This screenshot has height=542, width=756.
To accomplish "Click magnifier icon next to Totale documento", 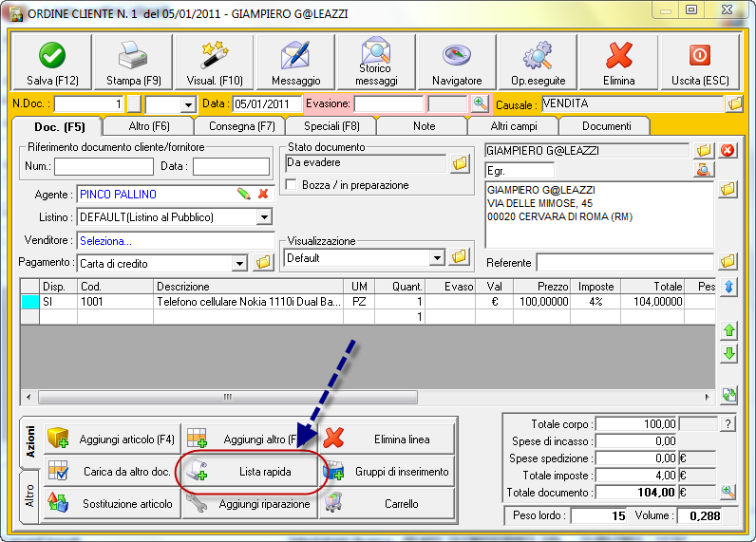I will point(728,492).
